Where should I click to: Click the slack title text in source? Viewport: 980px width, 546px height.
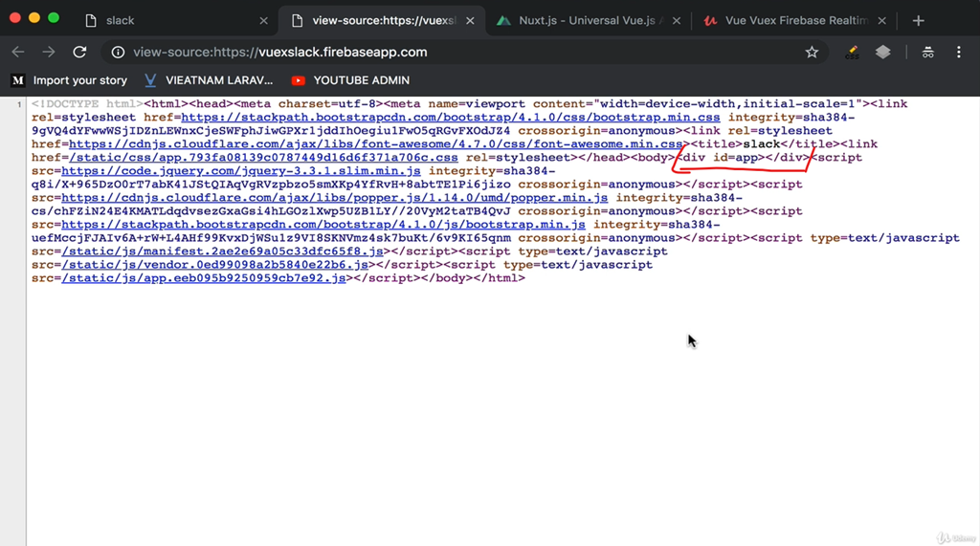pyautogui.click(x=761, y=144)
